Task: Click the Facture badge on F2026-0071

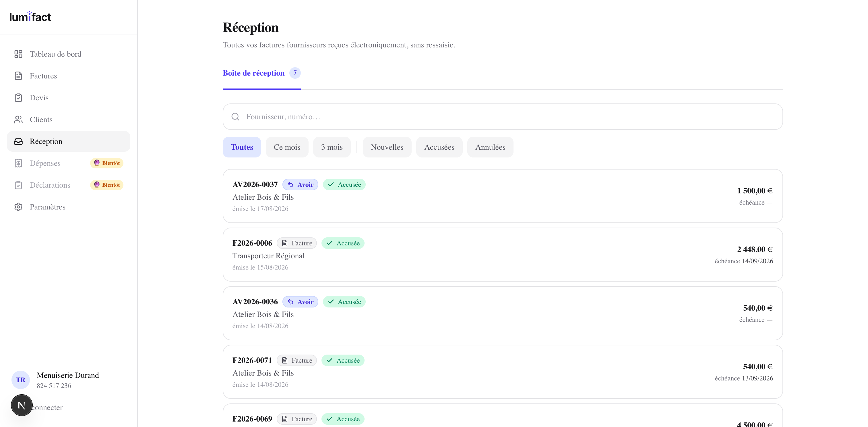Action: 297,361
